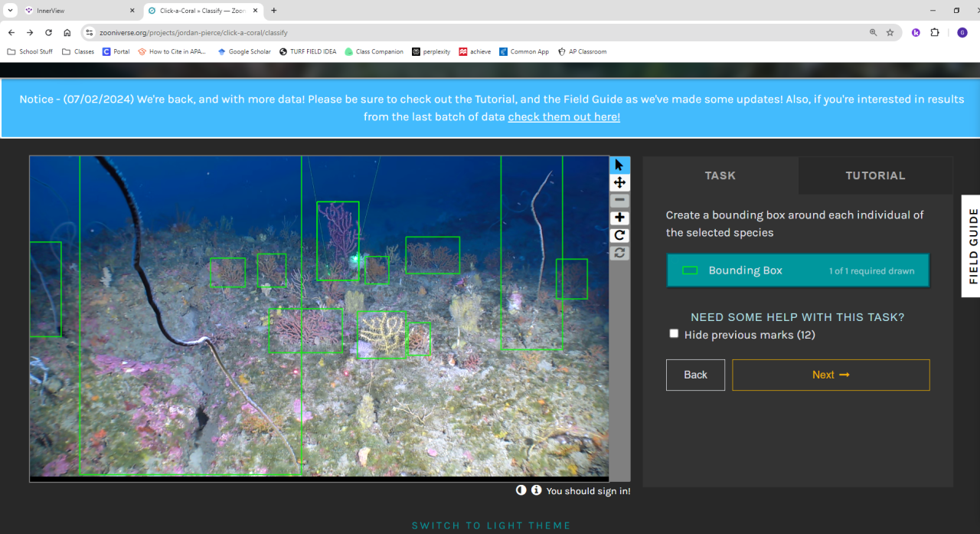Screen dimensions: 980x534
Task: Open the Common App bookmark
Action: coord(524,51)
